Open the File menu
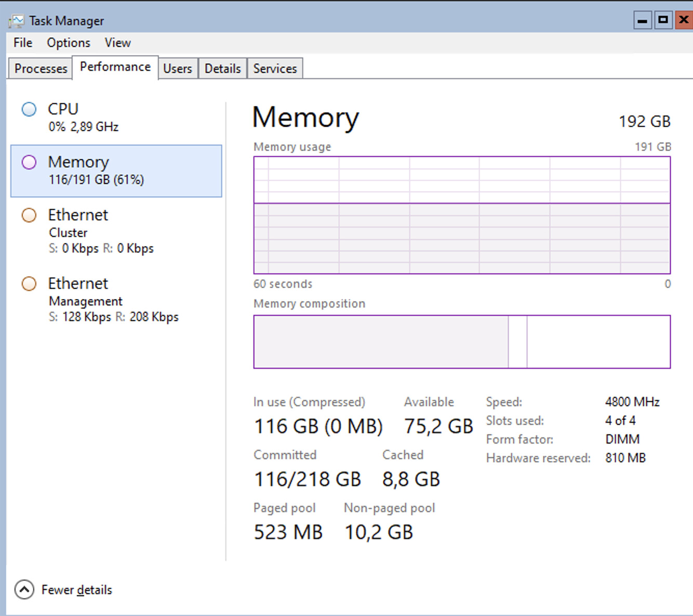The height and width of the screenshot is (616, 693). tap(23, 43)
